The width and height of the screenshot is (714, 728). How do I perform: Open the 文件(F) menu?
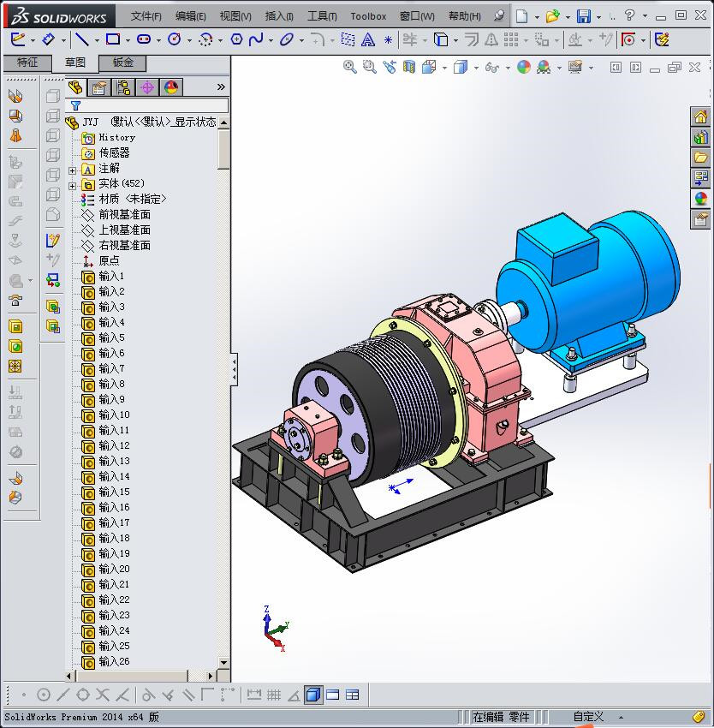pos(146,16)
